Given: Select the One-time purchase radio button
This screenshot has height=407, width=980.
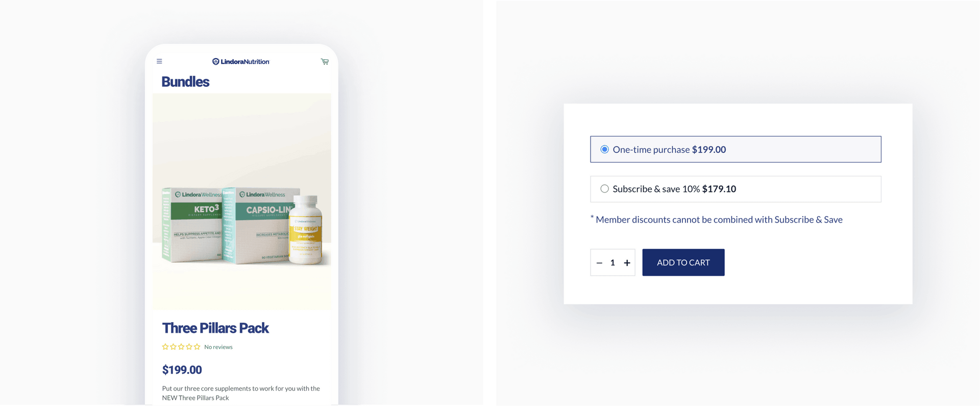Looking at the screenshot, I should point(604,149).
